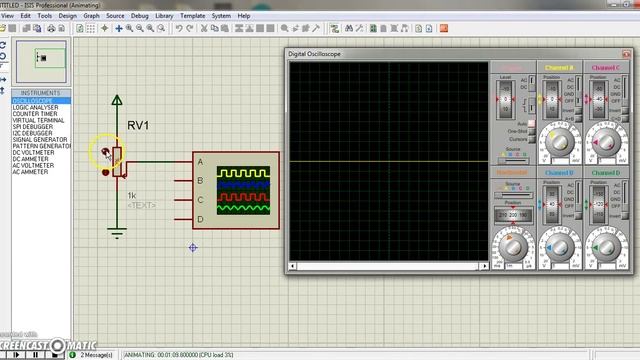The width and height of the screenshot is (640, 360).
Task: Click the potentiometer RV1 decrement red button
Action: point(105,172)
